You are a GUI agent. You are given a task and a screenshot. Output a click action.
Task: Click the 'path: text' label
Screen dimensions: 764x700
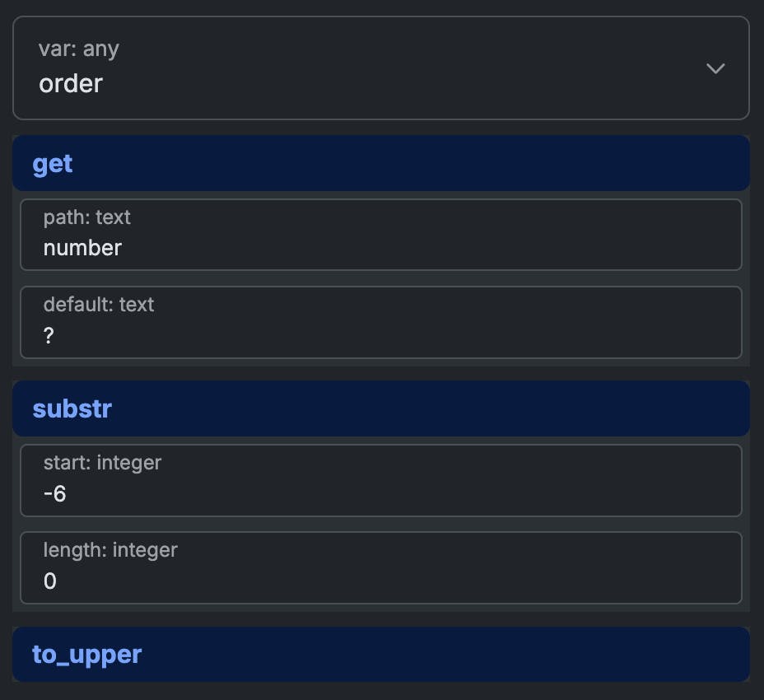click(87, 217)
